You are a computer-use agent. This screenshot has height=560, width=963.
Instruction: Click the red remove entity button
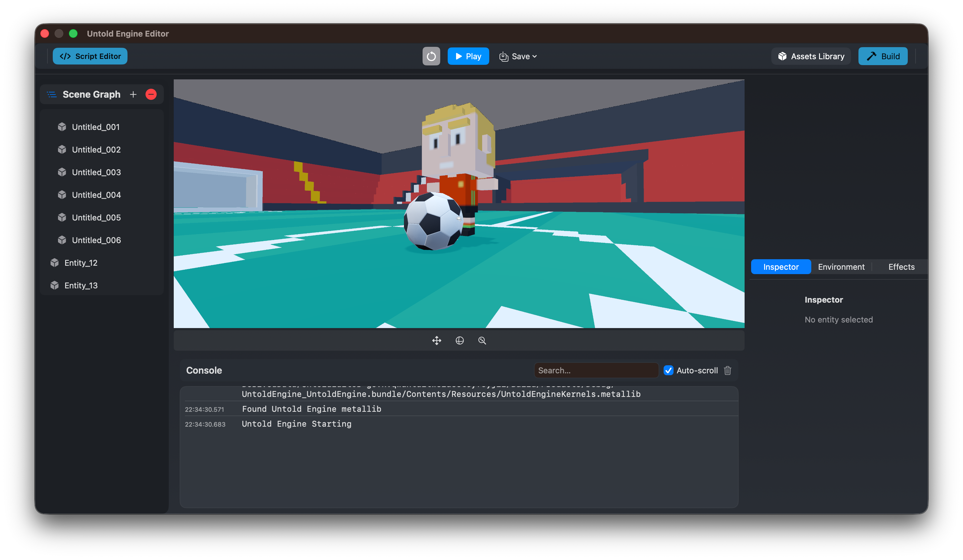(x=151, y=94)
